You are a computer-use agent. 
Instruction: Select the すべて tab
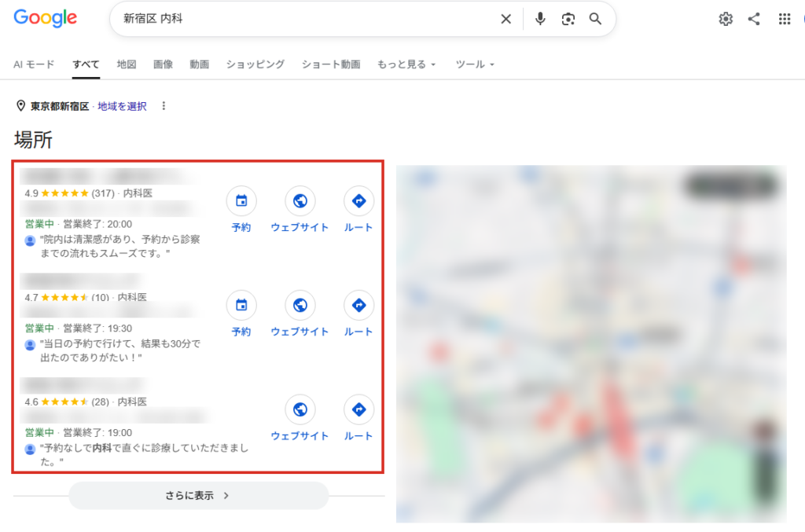(86, 64)
